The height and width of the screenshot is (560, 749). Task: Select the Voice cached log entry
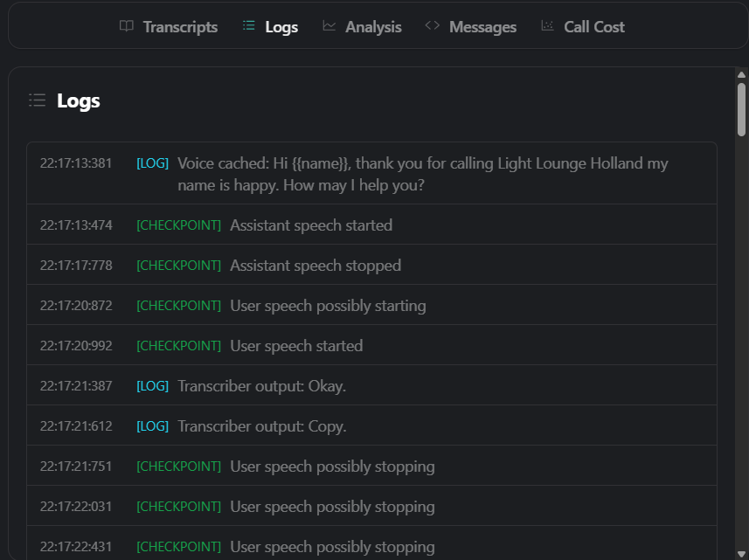pos(371,173)
